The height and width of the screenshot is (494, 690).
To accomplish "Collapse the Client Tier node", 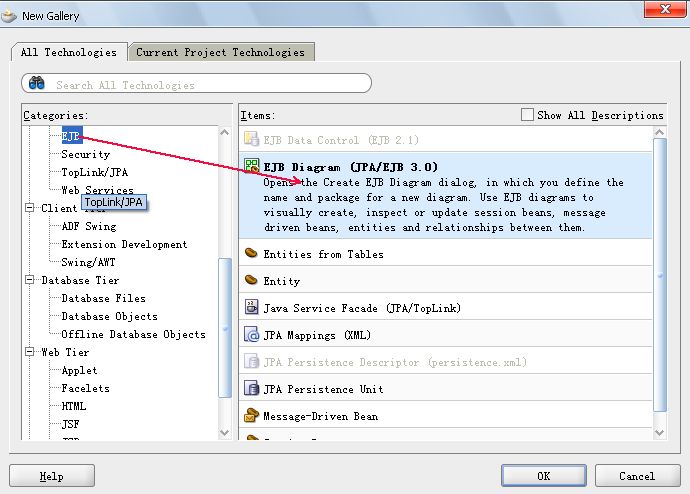I will (x=29, y=208).
